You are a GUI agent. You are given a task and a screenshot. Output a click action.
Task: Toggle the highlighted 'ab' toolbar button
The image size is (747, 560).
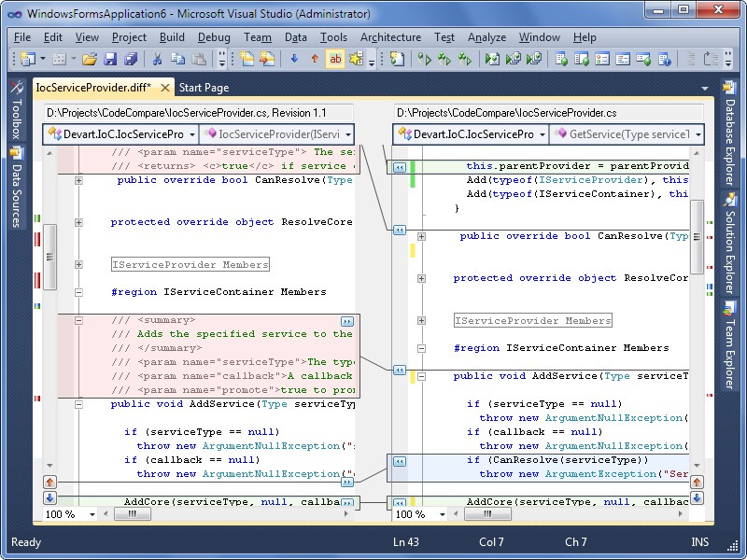pos(334,60)
